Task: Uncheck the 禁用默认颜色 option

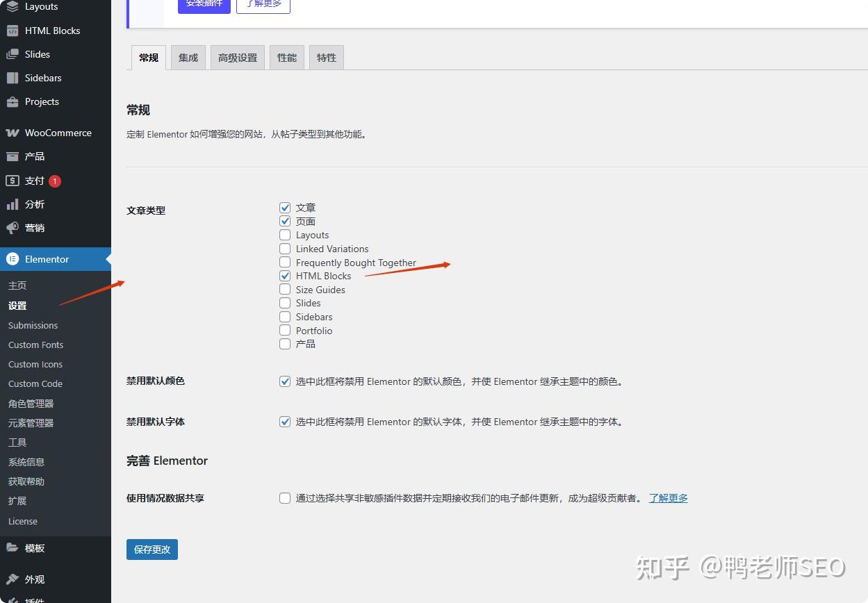Action: click(x=285, y=381)
